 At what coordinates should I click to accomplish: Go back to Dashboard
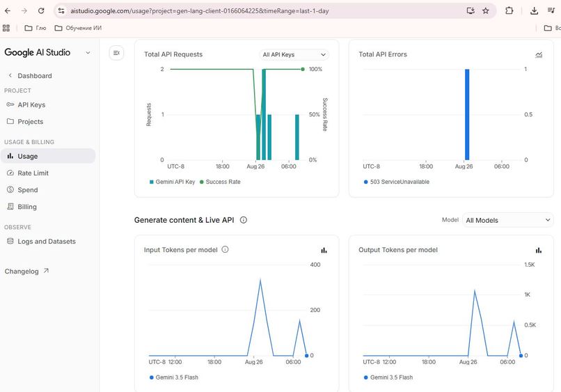point(34,75)
